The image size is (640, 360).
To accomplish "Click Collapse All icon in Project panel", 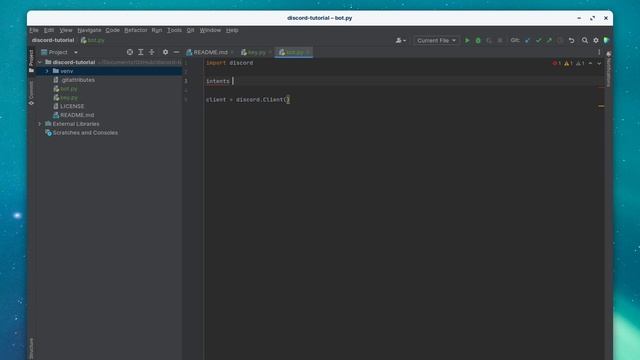I will click(152, 52).
